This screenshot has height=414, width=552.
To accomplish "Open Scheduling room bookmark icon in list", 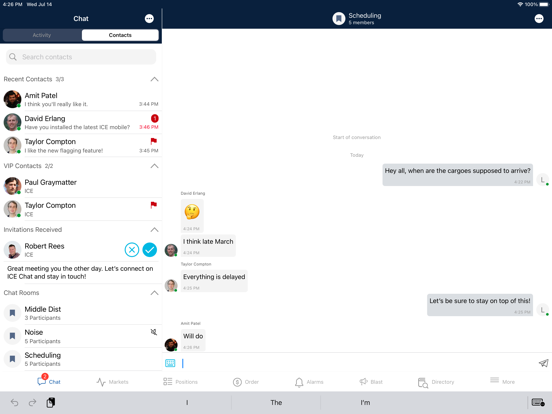I will pos(12,359).
